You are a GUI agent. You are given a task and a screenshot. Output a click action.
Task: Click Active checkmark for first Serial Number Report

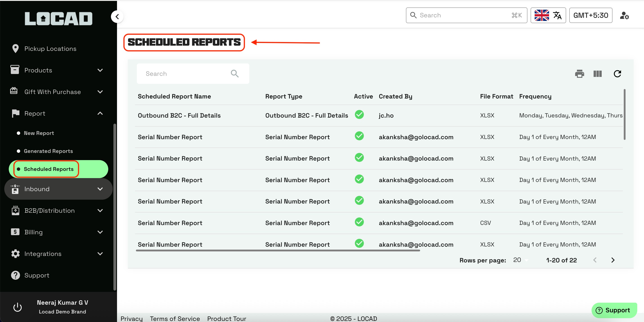pos(359,136)
